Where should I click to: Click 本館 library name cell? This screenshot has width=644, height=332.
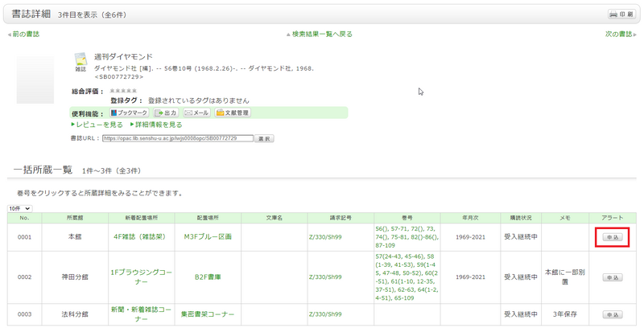click(75, 237)
